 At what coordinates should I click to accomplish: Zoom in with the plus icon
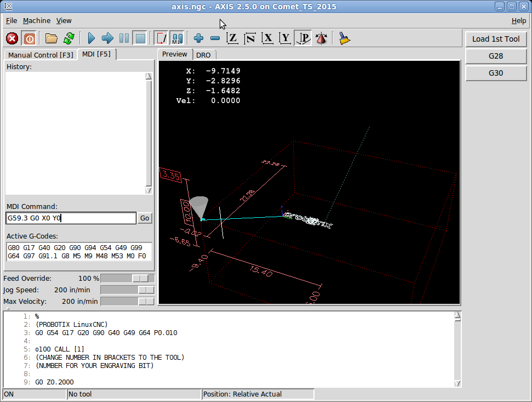click(198, 38)
